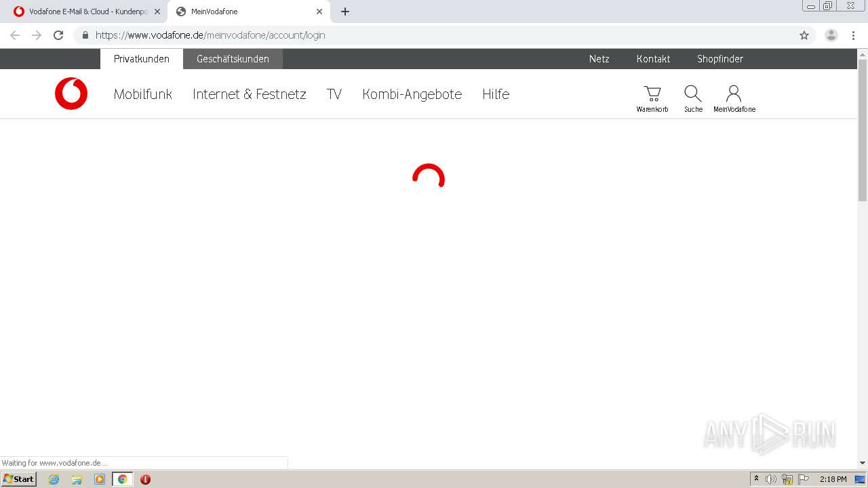Image resolution: width=868 pixels, height=488 pixels.
Task: Open the Kombi-Angebote menu
Action: tap(412, 94)
